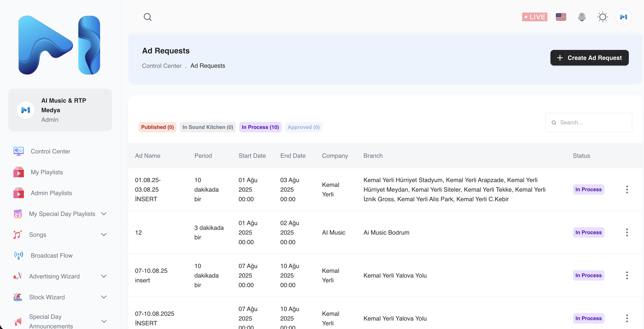Viewport: 644px width, 329px height.
Task: Expand Stock Wizard chevron
Action: (104, 297)
